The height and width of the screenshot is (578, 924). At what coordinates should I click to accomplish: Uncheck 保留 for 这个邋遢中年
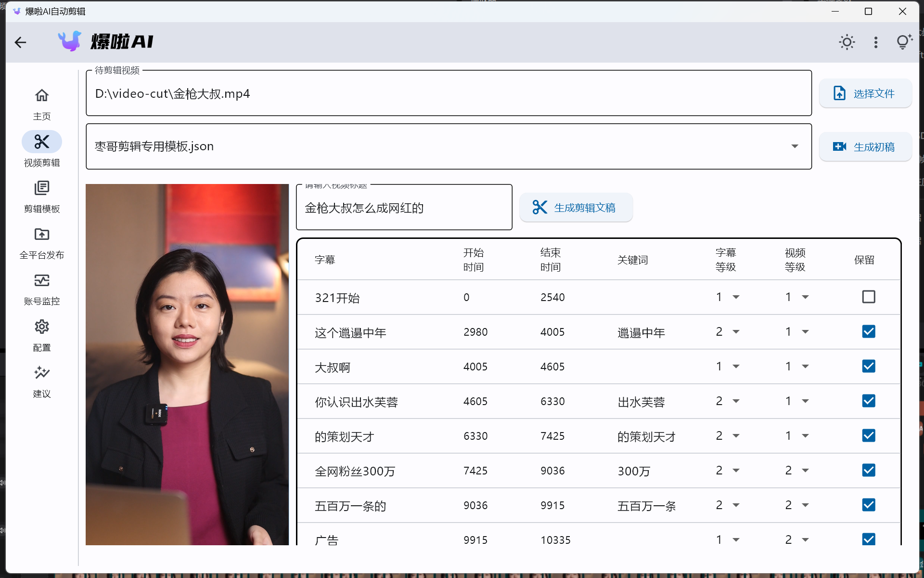(869, 331)
